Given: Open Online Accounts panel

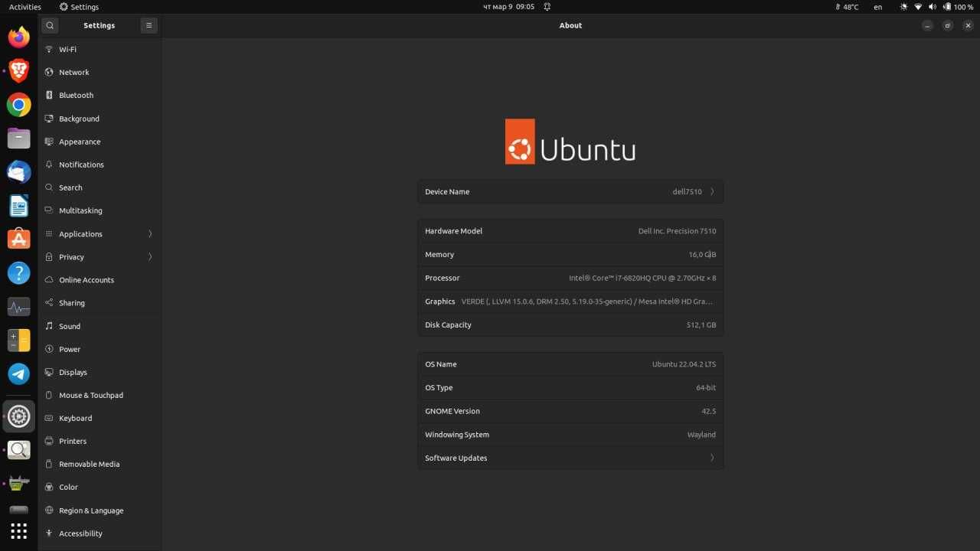Looking at the screenshot, I should tap(100, 280).
